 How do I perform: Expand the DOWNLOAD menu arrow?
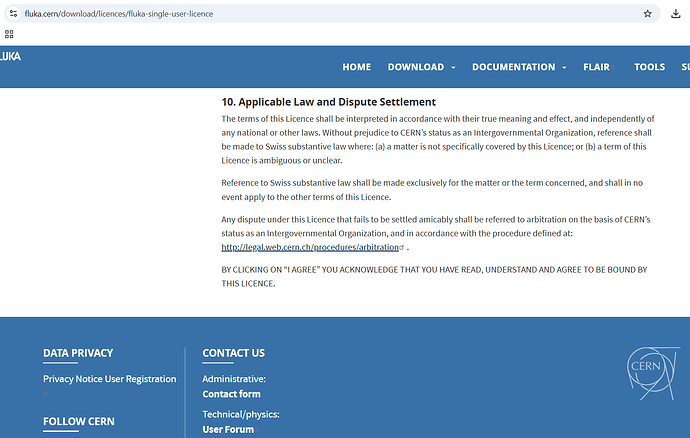coord(453,67)
